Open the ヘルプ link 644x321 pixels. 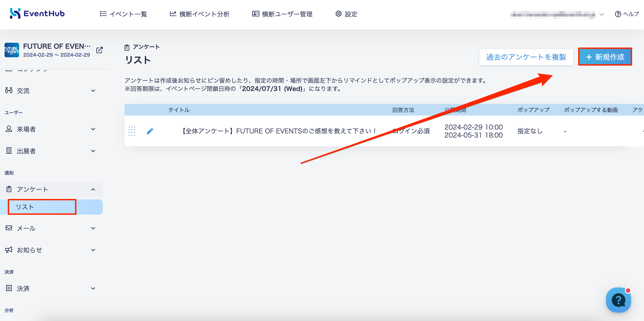(x=627, y=14)
